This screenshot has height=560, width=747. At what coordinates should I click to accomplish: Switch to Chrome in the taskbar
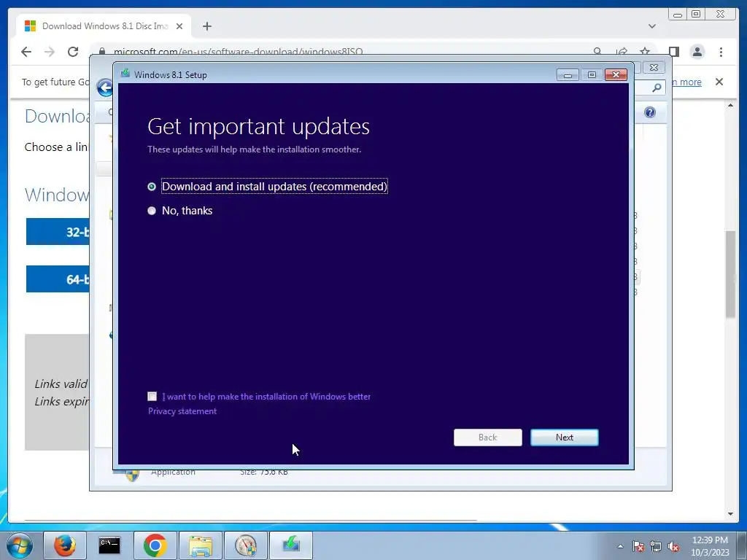coord(155,545)
